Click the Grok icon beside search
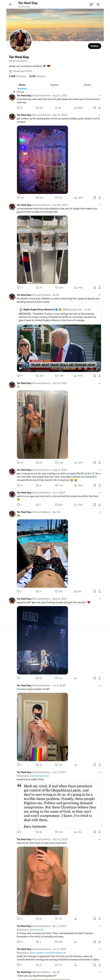Viewport: 110px width, 980px height. (x=91, y=5)
